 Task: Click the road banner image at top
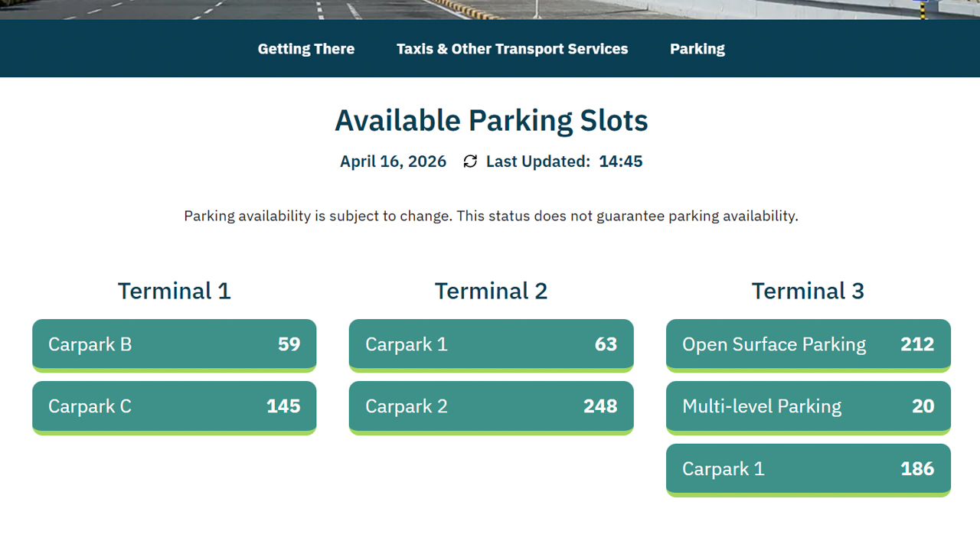point(490,9)
